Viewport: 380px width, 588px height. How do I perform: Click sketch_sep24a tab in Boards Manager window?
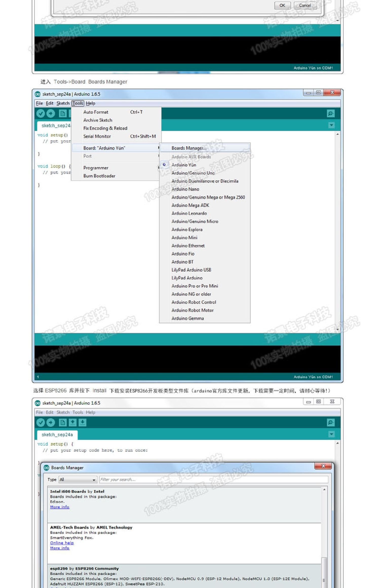tap(57, 435)
